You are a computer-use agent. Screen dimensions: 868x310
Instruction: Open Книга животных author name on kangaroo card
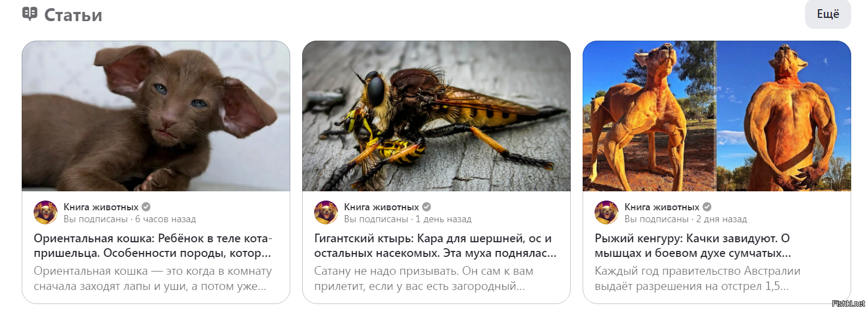[x=662, y=207]
